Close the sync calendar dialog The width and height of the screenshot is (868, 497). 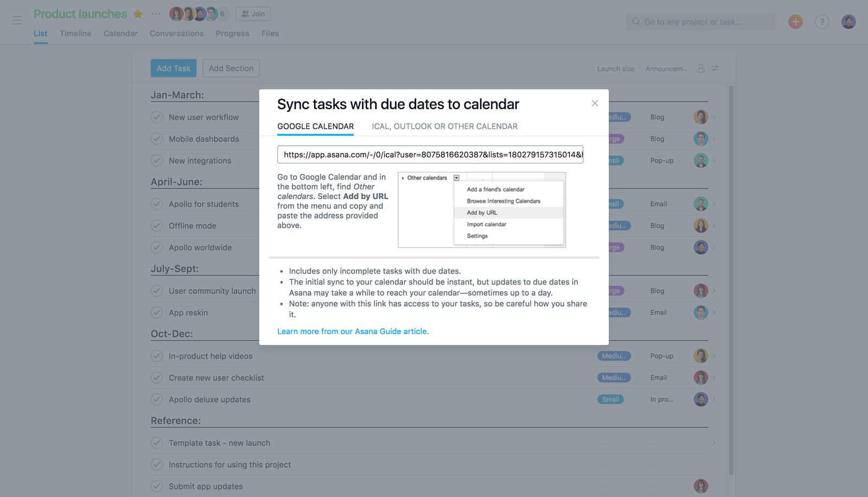(x=595, y=103)
